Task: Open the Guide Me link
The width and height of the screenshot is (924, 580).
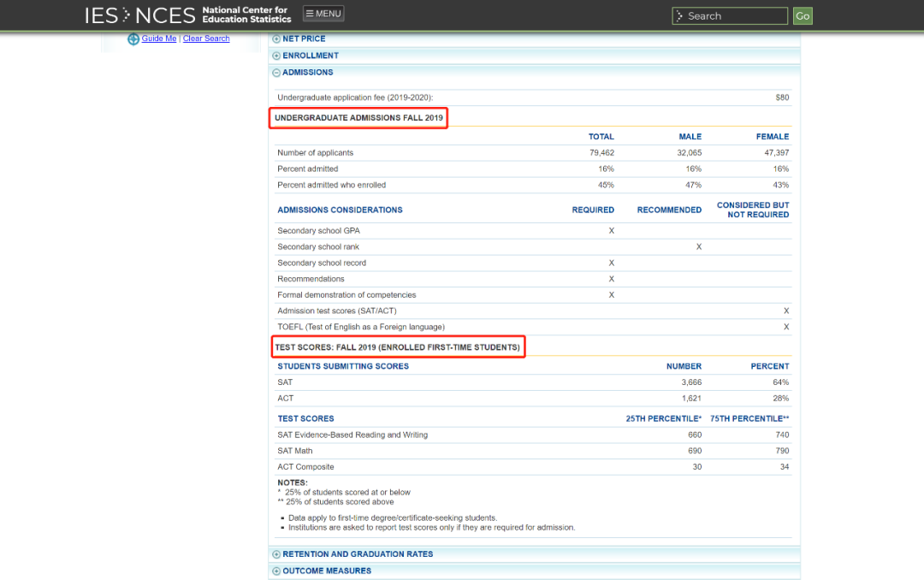Action: [159, 38]
